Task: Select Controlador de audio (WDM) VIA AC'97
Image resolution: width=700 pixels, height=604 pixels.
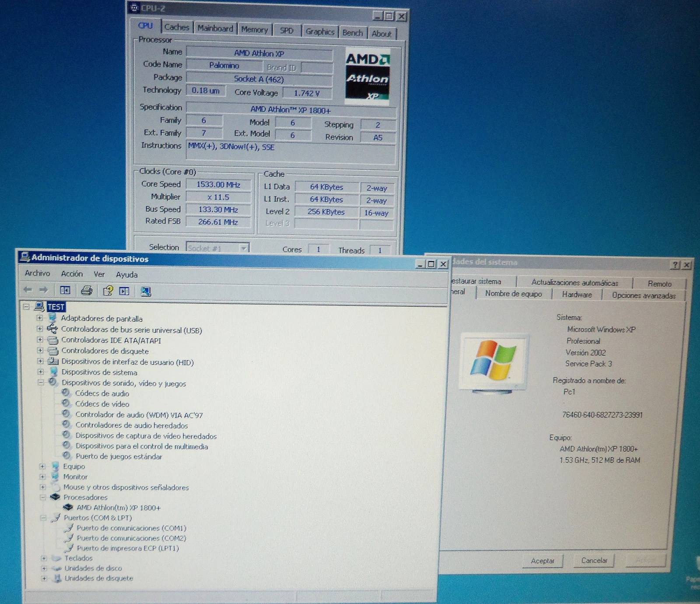Action: [139, 414]
